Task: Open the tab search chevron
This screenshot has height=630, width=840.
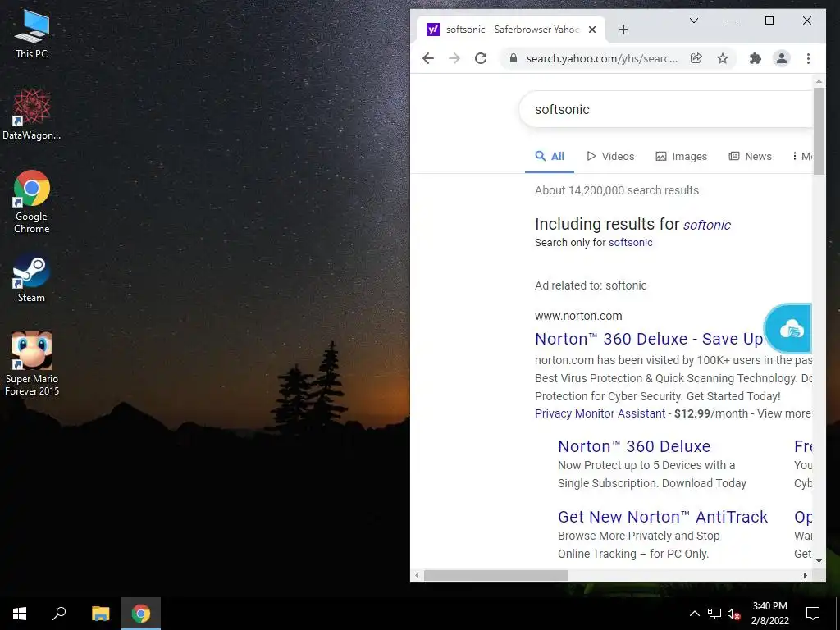Action: coord(694,21)
